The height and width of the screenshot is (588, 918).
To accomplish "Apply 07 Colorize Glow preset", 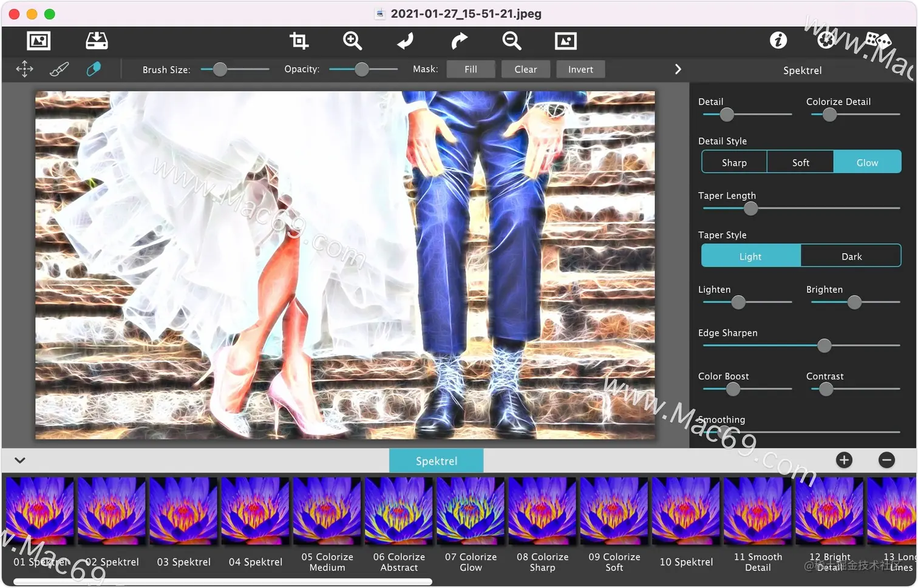I will pos(471,511).
